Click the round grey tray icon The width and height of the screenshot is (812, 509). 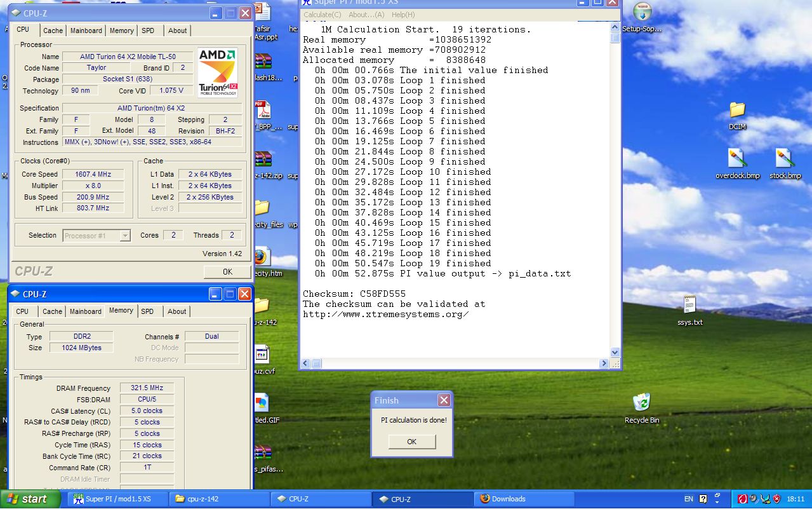(753, 499)
